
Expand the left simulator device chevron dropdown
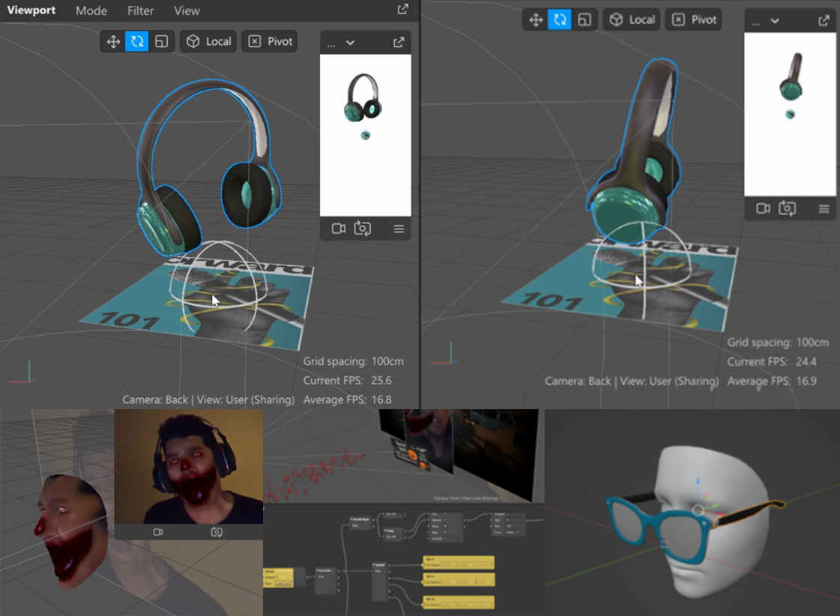coord(350,43)
